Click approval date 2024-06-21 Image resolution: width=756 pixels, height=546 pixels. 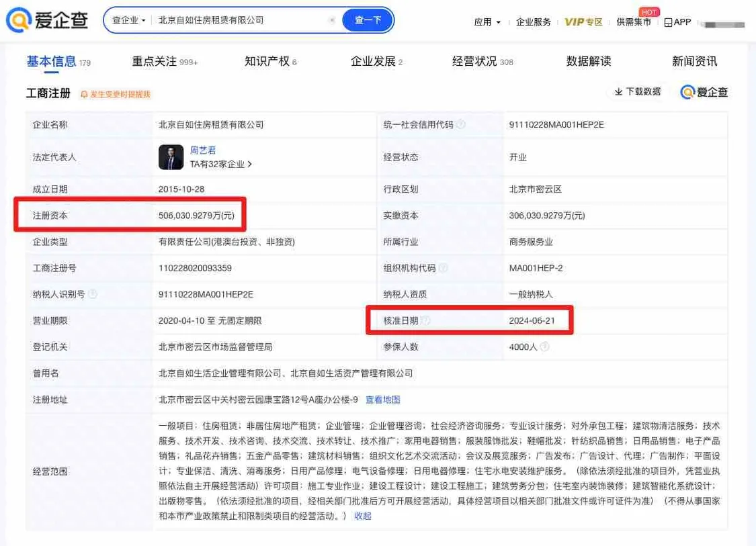click(532, 320)
